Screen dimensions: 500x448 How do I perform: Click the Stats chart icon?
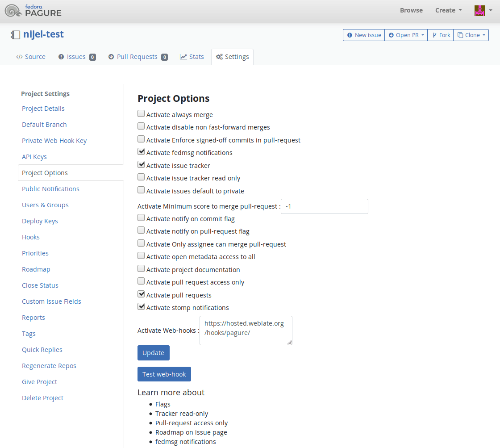tap(183, 57)
